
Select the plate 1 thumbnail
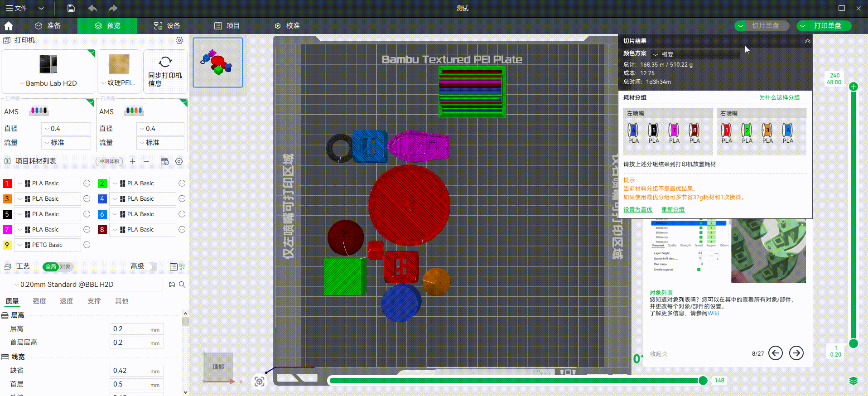click(218, 63)
